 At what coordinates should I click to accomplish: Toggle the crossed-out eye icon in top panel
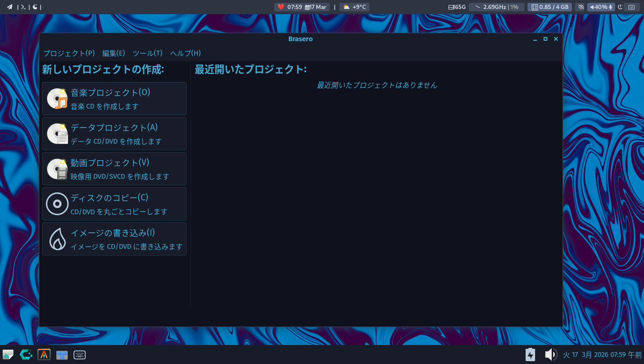581,7
